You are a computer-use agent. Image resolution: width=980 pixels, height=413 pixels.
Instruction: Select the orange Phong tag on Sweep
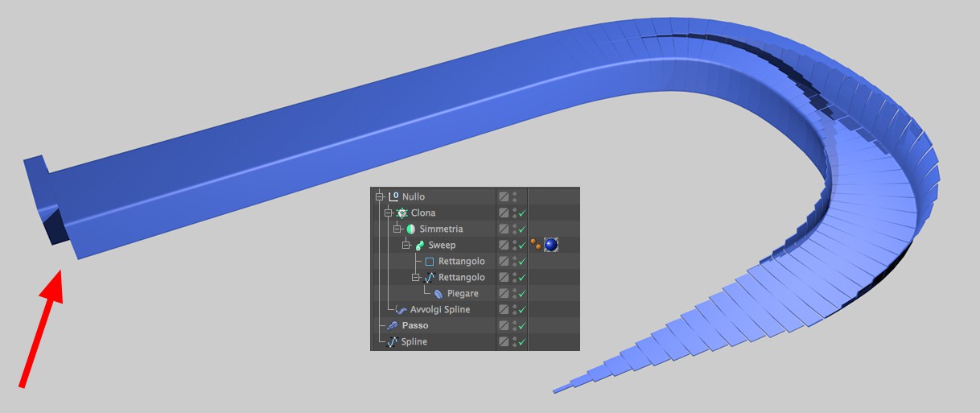click(x=536, y=244)
